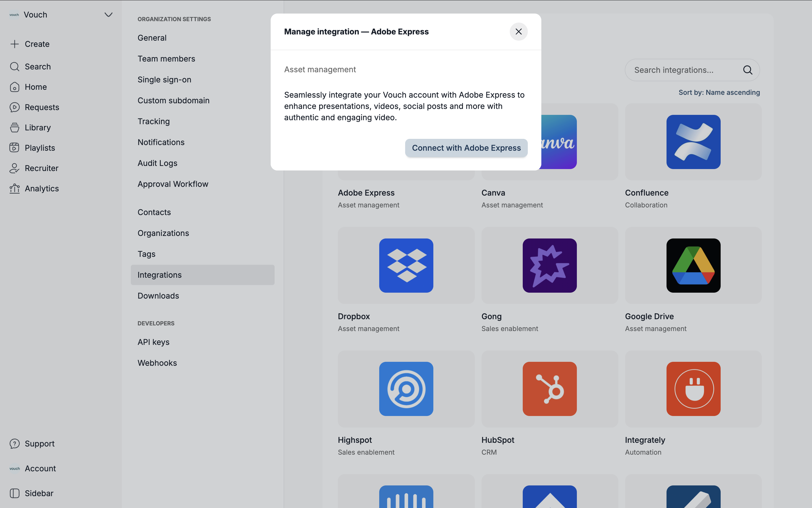The width and height of the screenshot is (812, 508).
Task: Open Downloads settings page
Action: coord(202,296)
